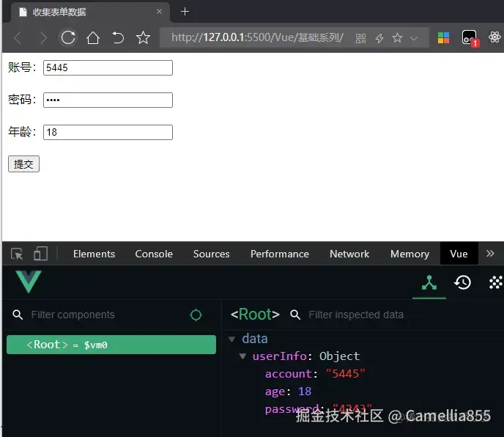
Task: Activate the inspect element picker icon
Action: click(x=17, y=254)
